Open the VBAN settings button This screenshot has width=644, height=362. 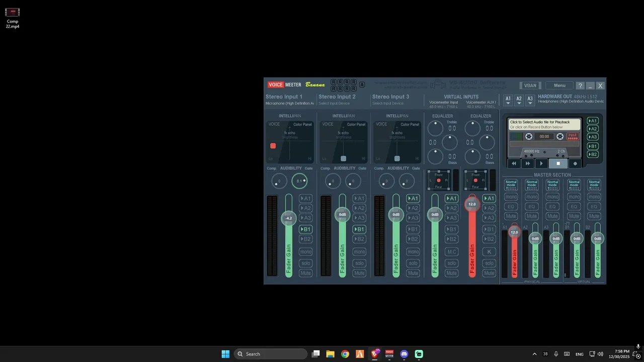pos(530,85)
